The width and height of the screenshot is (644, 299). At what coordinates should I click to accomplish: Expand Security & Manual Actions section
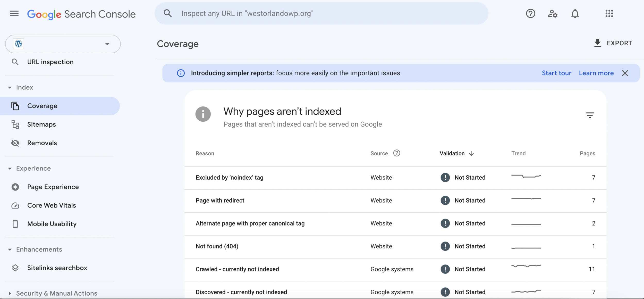[x=10, y=293]
